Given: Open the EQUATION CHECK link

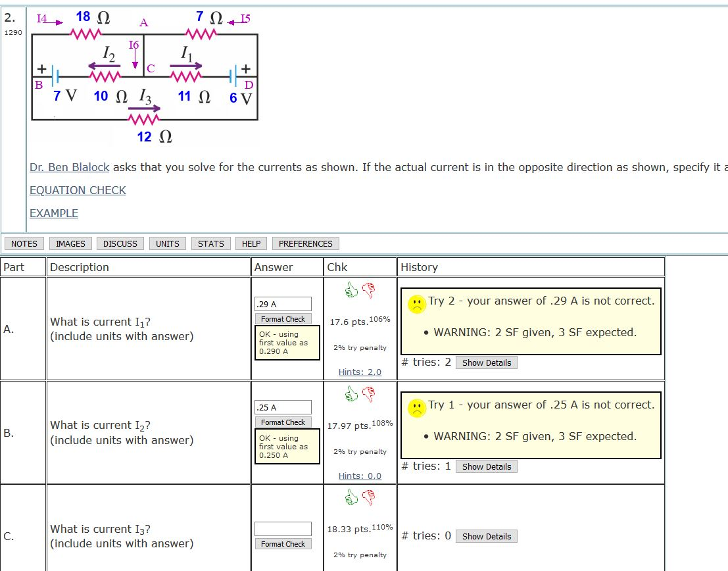Looking at the screenshot, I should click(78, 190).
